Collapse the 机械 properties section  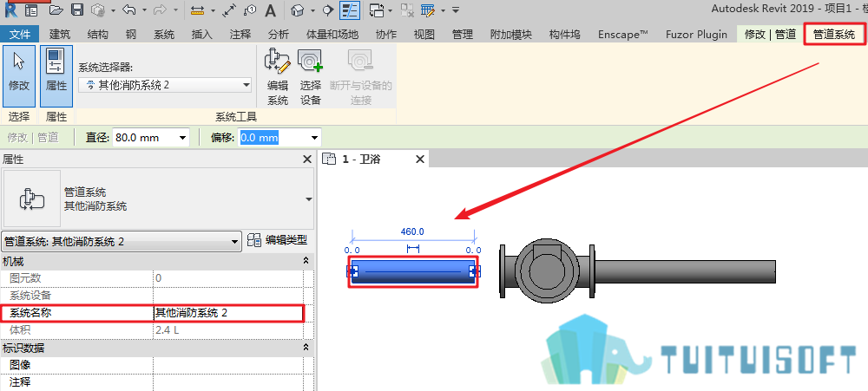pos(306,261)
